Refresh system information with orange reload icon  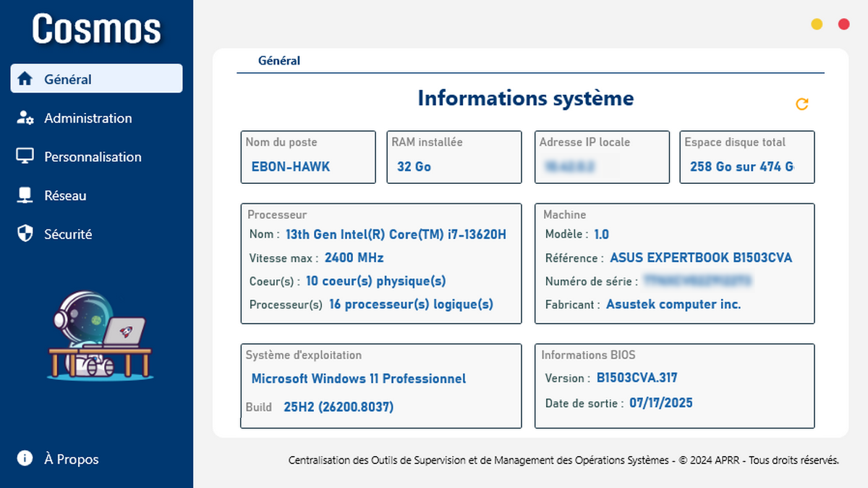point(801,104)
